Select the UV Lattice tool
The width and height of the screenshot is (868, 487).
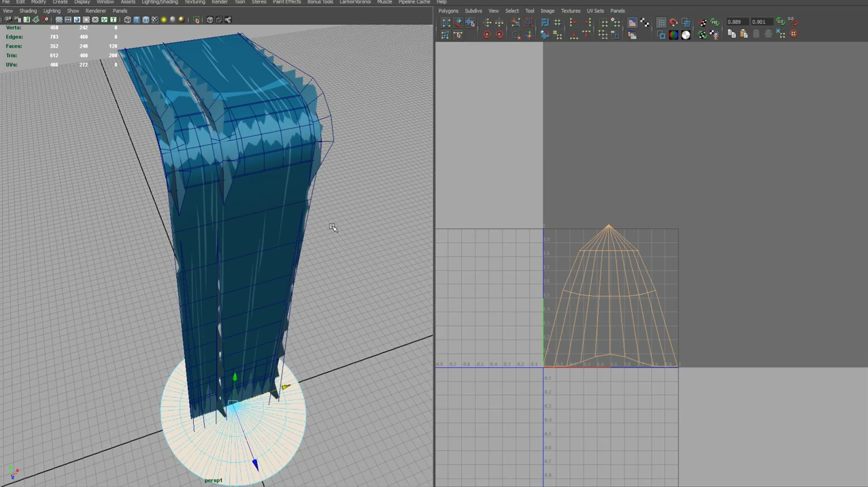click(x=446, y=22)
